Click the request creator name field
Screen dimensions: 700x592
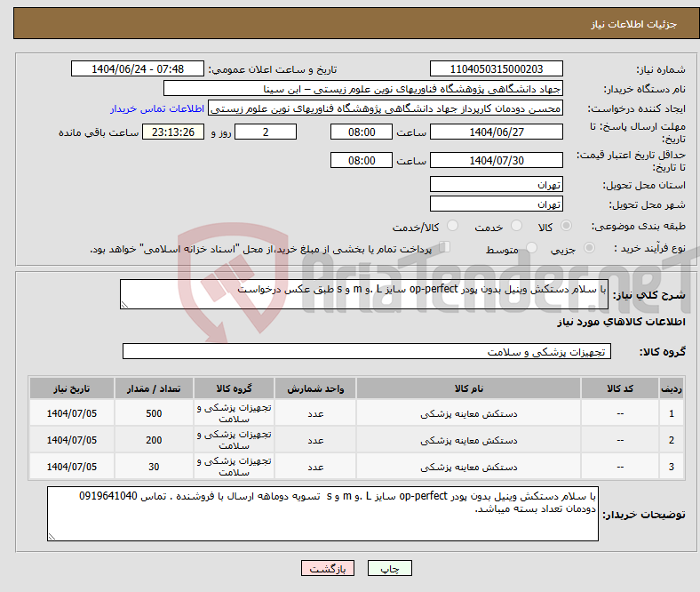[x=386, y=108]
